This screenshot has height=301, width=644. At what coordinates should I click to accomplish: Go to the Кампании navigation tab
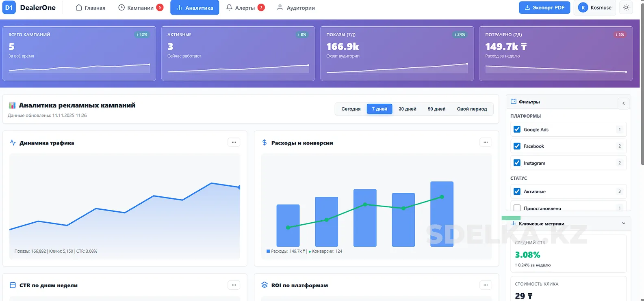(x=140, y=8)
